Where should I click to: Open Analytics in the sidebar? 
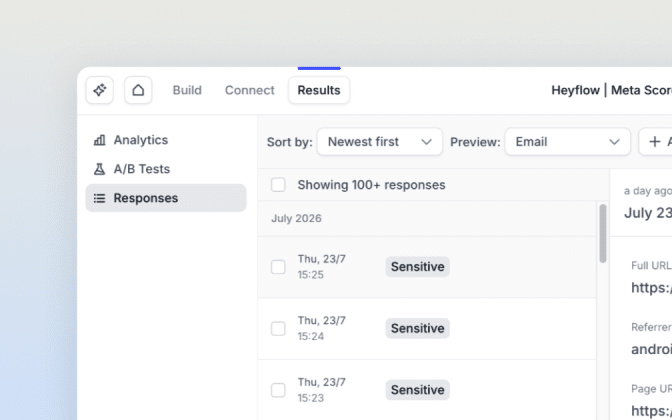[166, 140]
